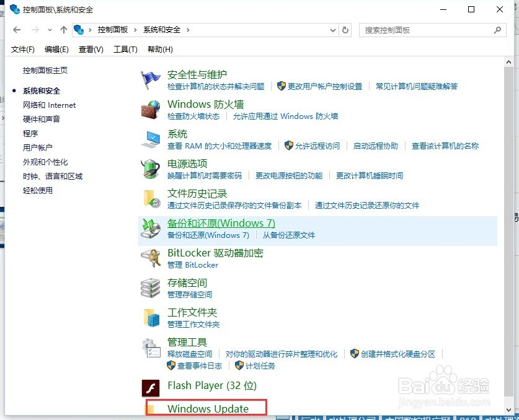Click the Administrative Tools gear icon
This screenshot has height=420, width=519.
coord(151,348)
